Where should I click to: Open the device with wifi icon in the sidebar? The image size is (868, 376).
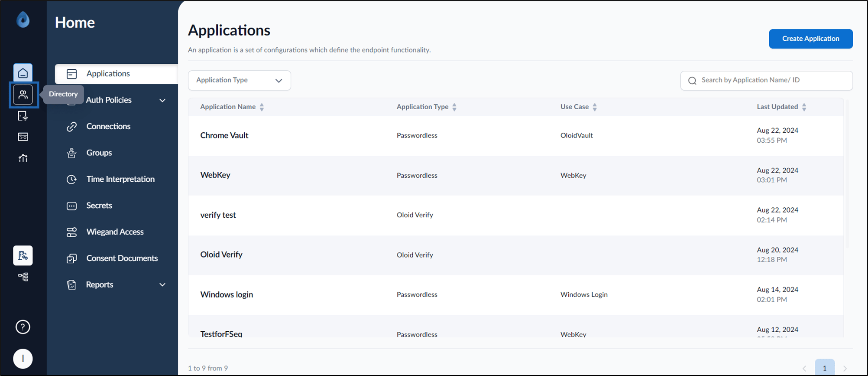click(x=23, y=116)
